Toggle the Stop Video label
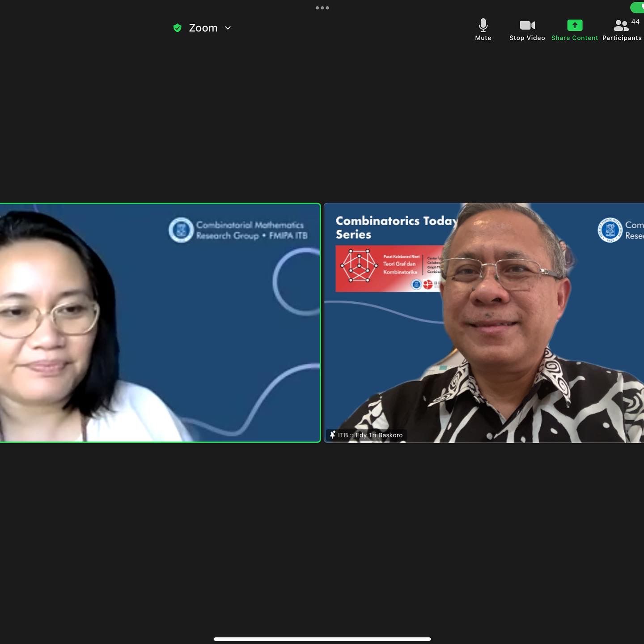The image size is (644, 644). [527, 38]
